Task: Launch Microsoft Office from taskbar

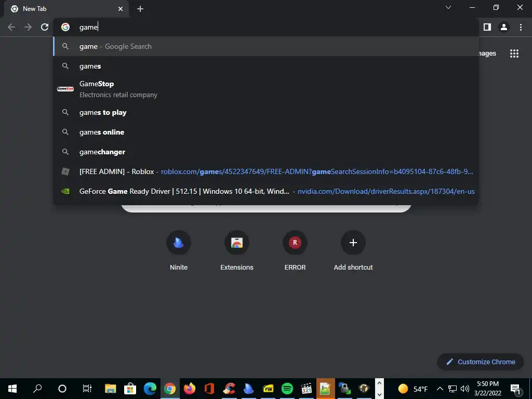Action: [x=209, y=389]
